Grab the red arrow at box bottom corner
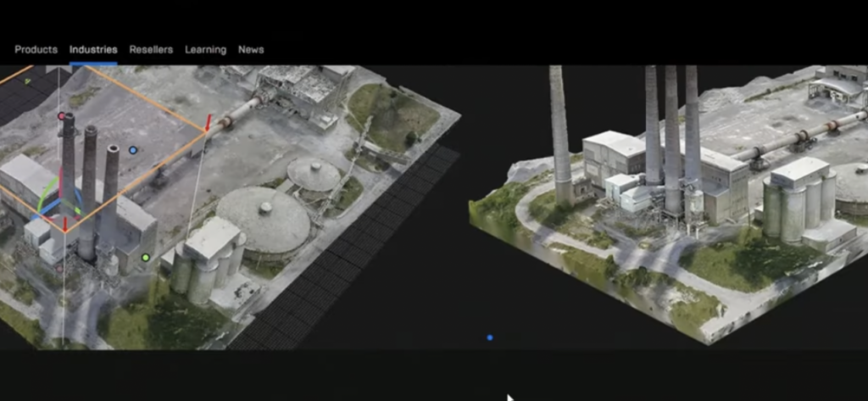 [x=64, y=225]
